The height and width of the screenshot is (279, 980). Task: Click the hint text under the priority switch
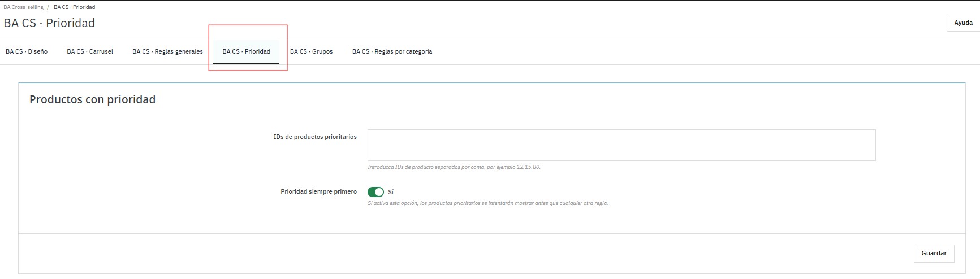pos(487,203)
